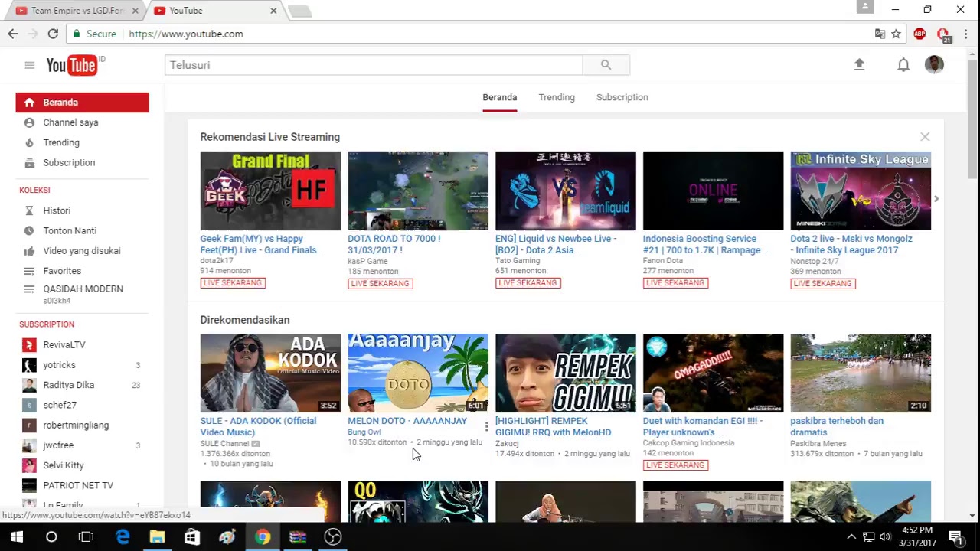This screenshot has height=551, width=980.
Task: Select the Beranda tab
Action: 500,97
